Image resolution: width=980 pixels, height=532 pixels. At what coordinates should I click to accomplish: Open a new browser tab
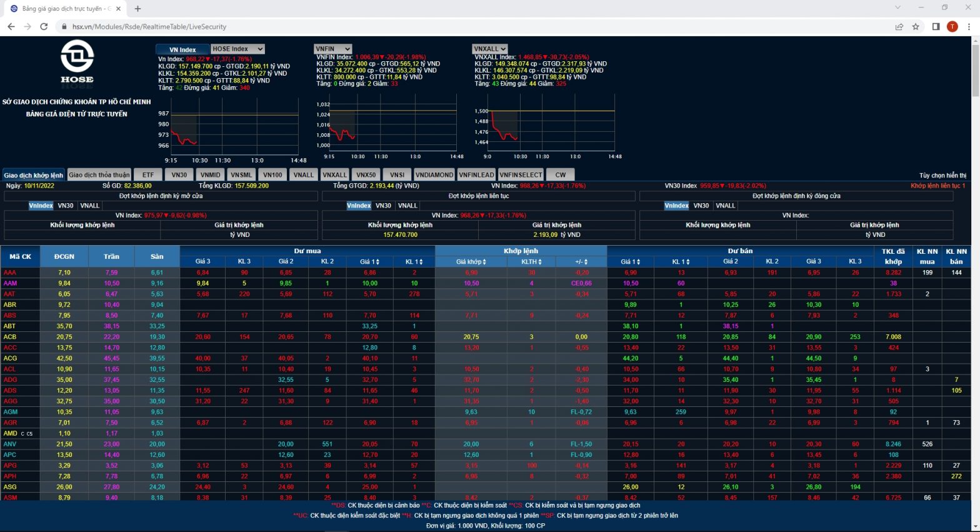pos(137,9)
